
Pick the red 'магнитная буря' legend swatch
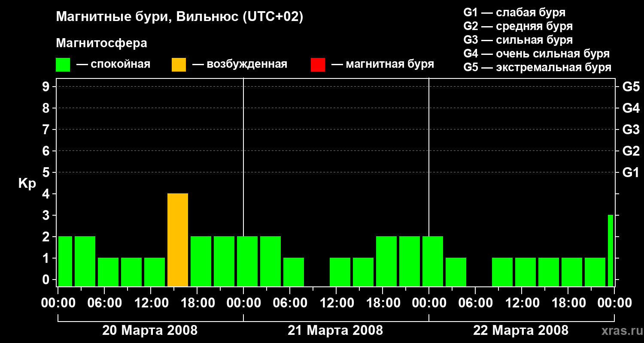[318, 65]
